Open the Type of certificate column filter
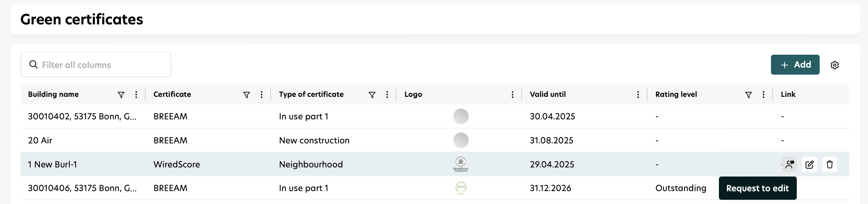868x204 pixels. click(372, 95)
